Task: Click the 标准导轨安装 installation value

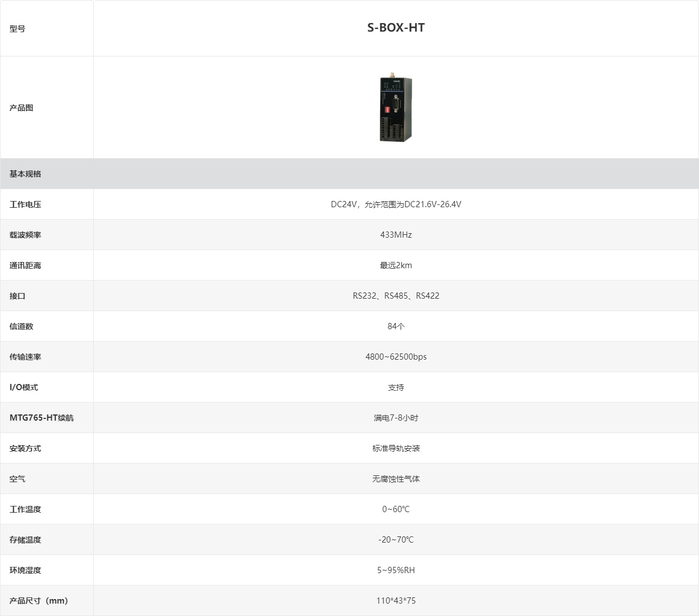Action: 396,448
